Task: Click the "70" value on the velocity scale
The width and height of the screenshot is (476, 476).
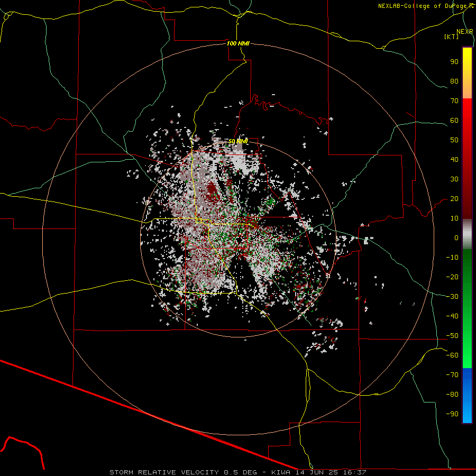Action: point(454,101)
